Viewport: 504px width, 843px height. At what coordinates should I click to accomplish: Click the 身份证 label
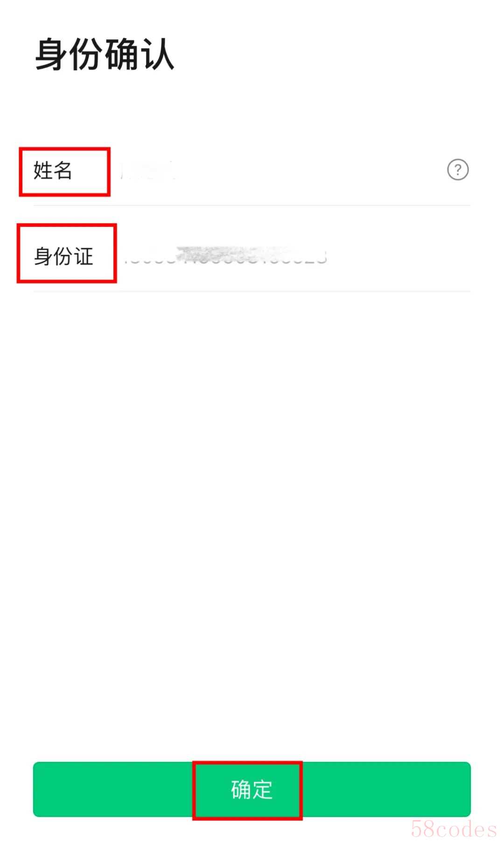click(x=63, y=256)
